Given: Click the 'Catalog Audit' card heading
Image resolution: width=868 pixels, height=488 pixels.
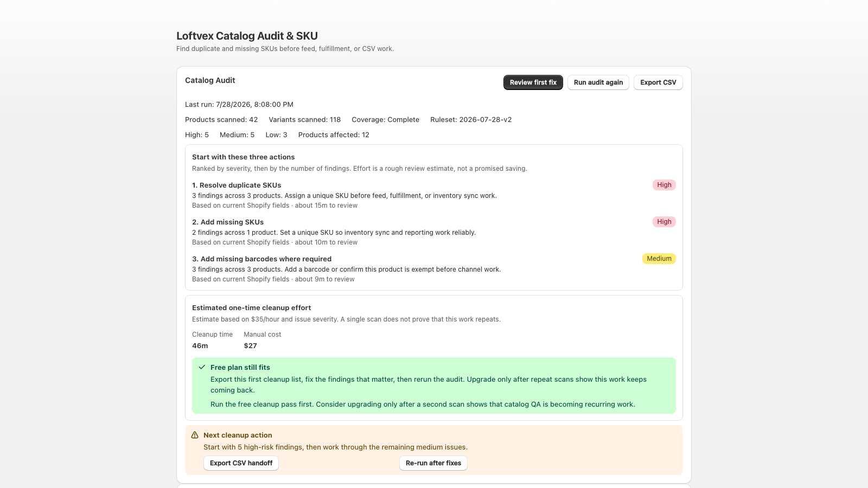Looking at the screenshot, I should 210,80.
